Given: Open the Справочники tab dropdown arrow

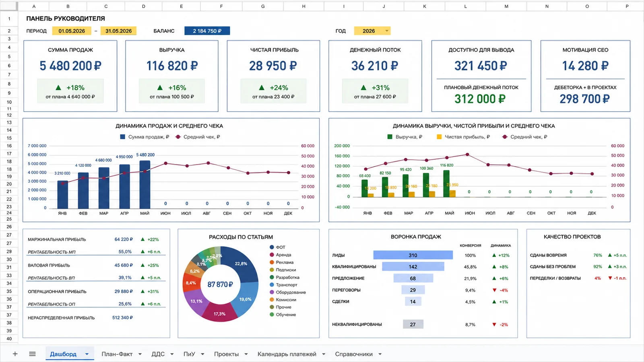Looking at the screenshot, I should (380, 354).
